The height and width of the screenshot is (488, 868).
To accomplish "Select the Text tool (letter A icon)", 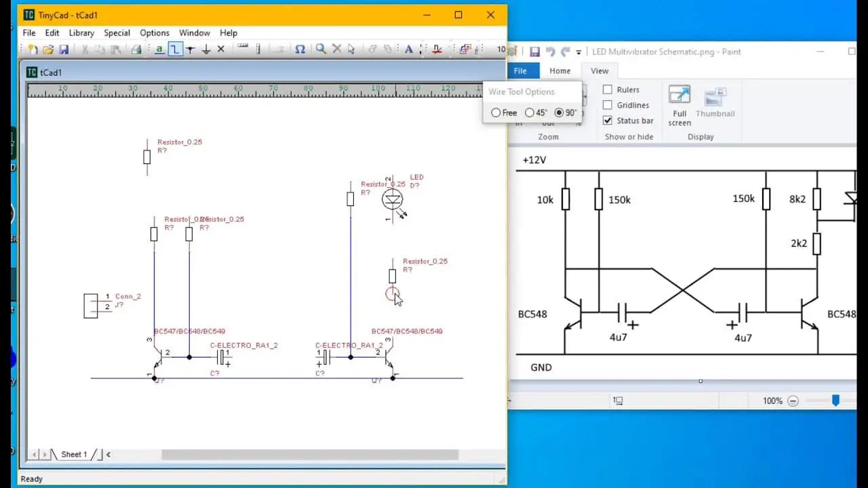I will click(x=408, y=49).
